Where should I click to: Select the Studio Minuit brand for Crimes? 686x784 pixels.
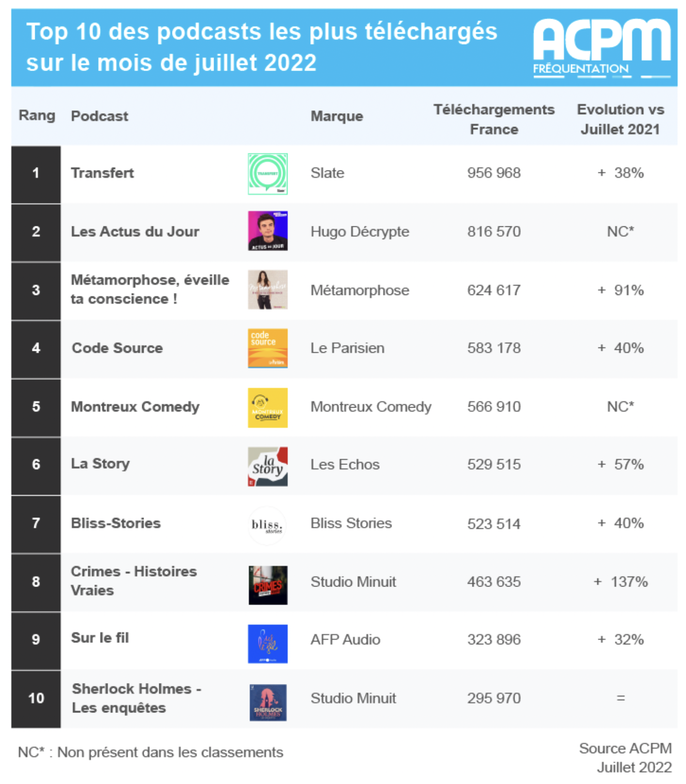pos(353,582)
